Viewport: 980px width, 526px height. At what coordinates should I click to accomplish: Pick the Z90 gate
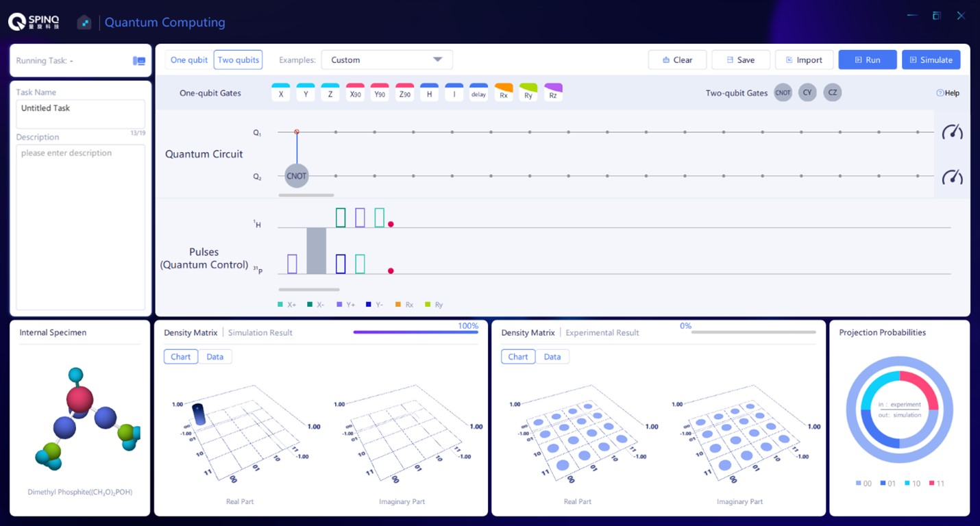404,93
